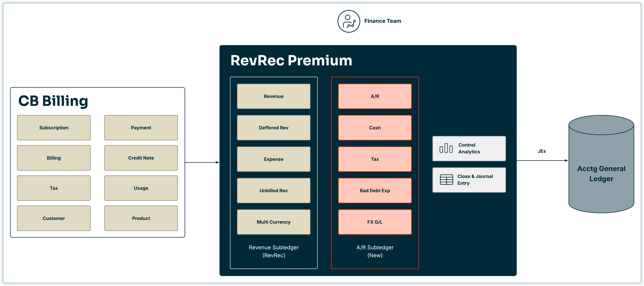Click the JEs arrow label
The height and width of the screenshot is (286, 644).
[542, 151]
